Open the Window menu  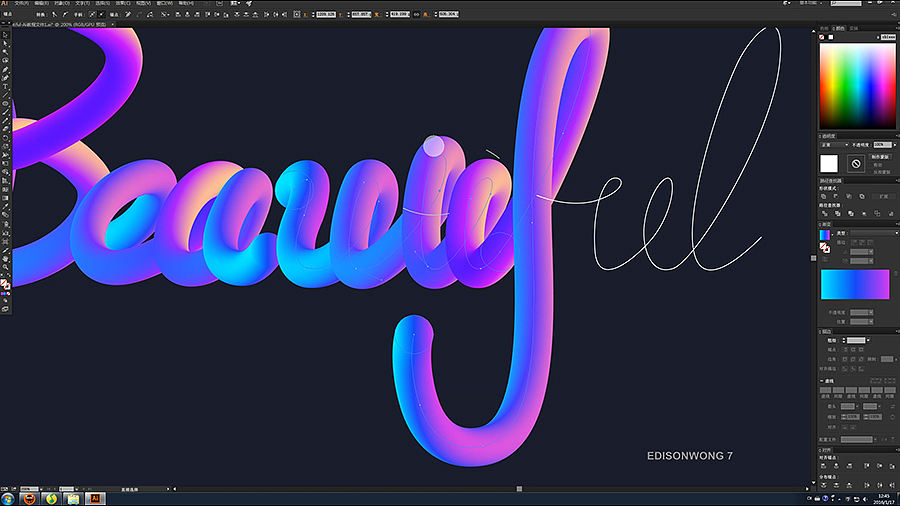tap(165, 3)
